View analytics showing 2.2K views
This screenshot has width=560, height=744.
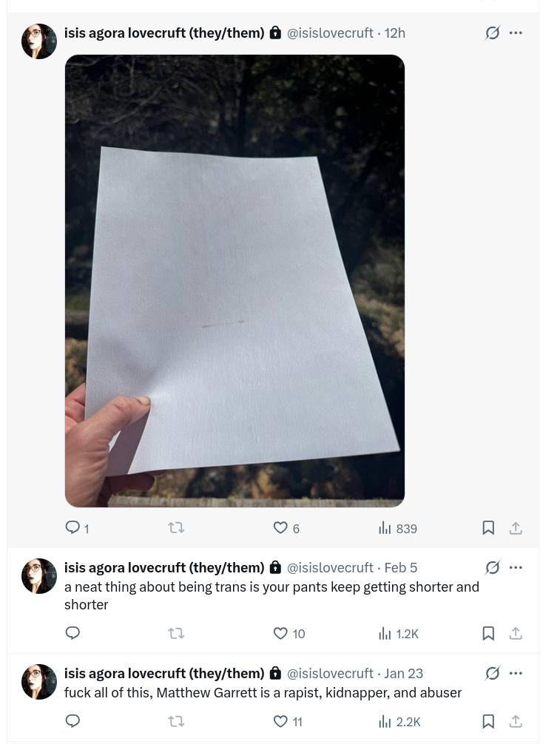[x=399, y=721]
